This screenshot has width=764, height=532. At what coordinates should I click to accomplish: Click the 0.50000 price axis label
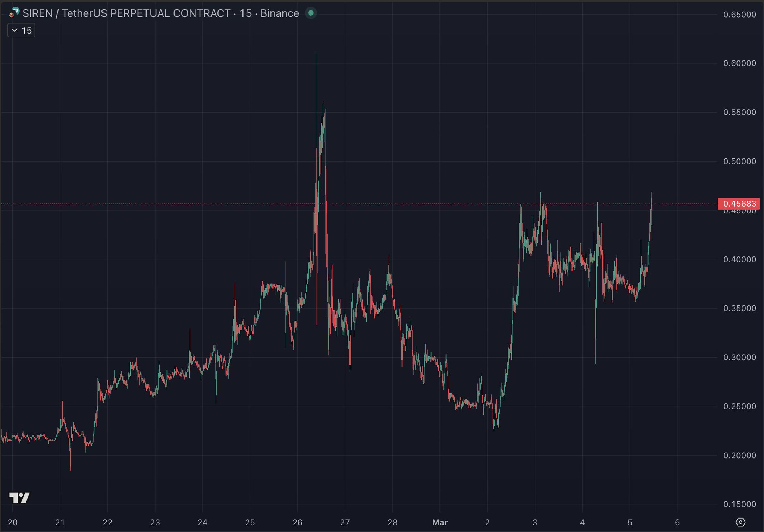coord(739,161)
